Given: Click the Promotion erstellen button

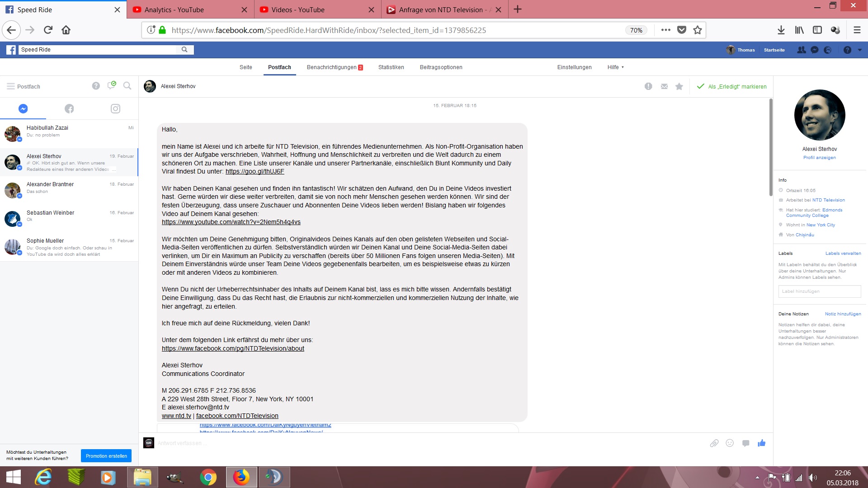Looking at the screenshot, I should click(x=106, y=456).
